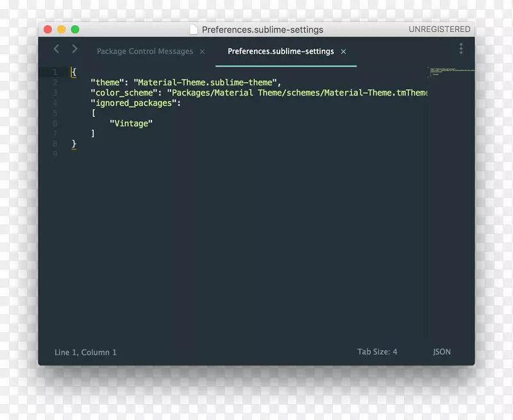The height and width of the screenshot is (420, 513).
Task: Click line number 1 in the gutter
Action: (x=55, y=72)
